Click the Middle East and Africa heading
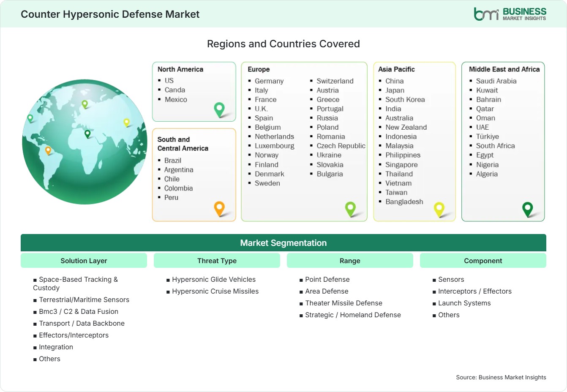The width and height of the screenshot is (567, 392). coord(504,69)
